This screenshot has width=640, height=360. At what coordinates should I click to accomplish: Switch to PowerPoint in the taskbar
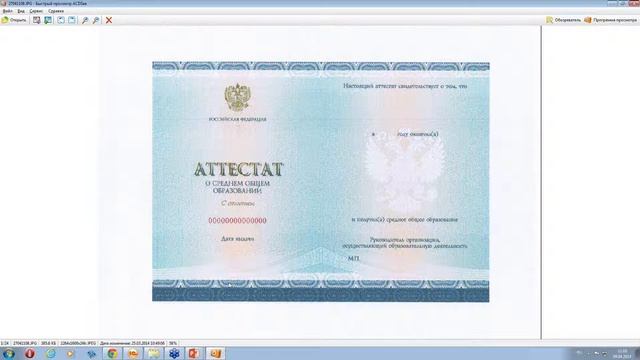click(x=194, y=353)
